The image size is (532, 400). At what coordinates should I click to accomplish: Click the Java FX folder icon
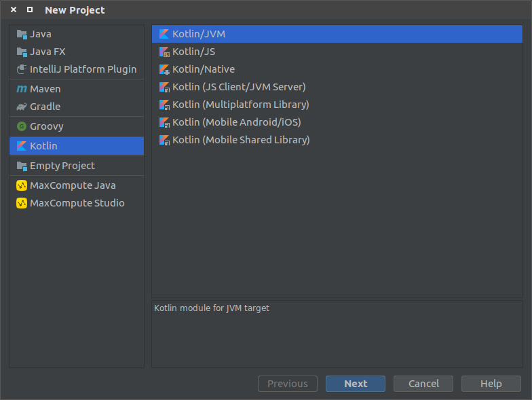[22, 52]
